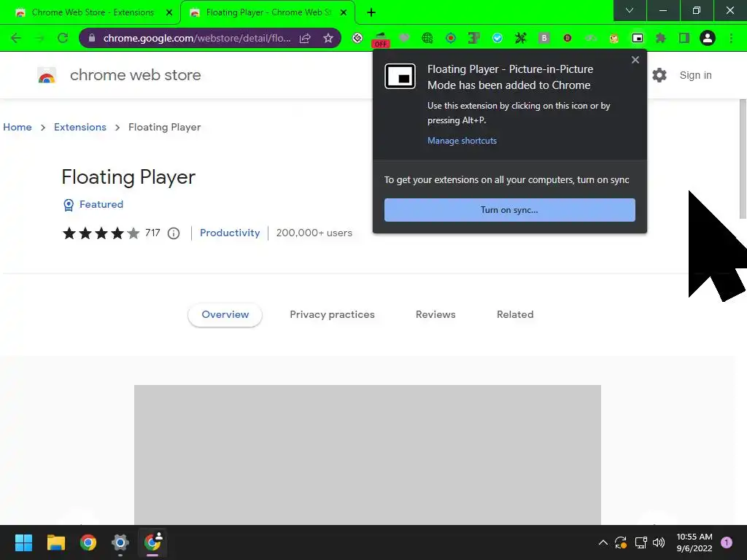Click the extension icon with OFF badge
This screenshot has width=747, height=560.
point(380,39)
